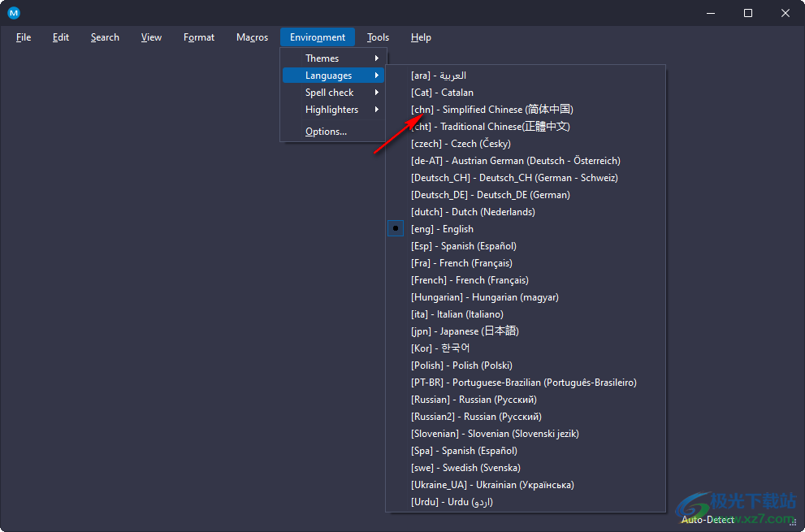The image size is (805, 532).
Task: Click Auto-Detect in the status bar
Action: click(x=708, y=520)
